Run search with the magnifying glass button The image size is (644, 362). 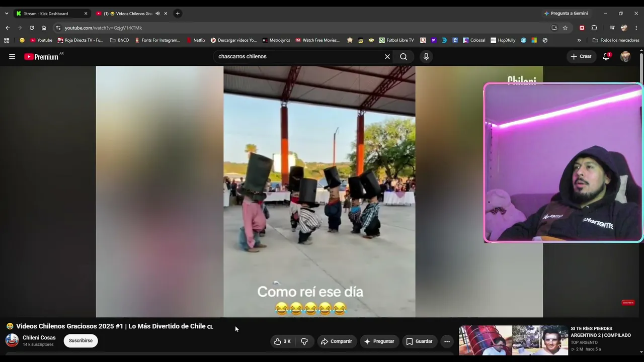404,57
